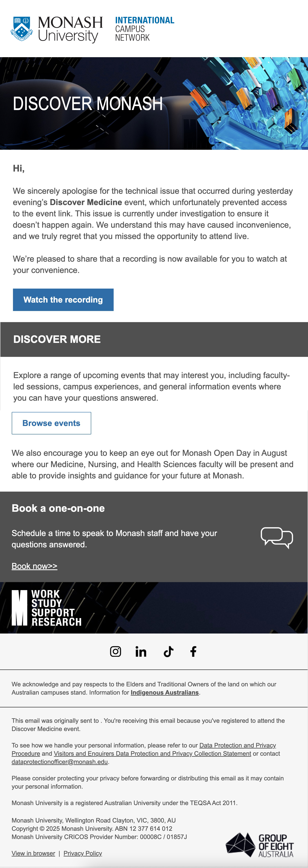Viewport: 308px width, 868px height.
Task: Click the dataprotectionofficer@monash.edu email link
Action: click(60, 762)
